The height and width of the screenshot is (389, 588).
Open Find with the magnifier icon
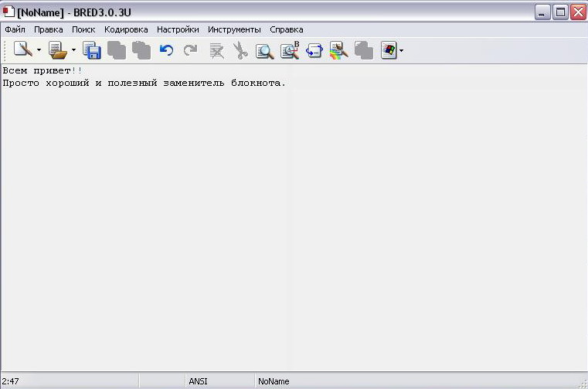tap(265, 51)
